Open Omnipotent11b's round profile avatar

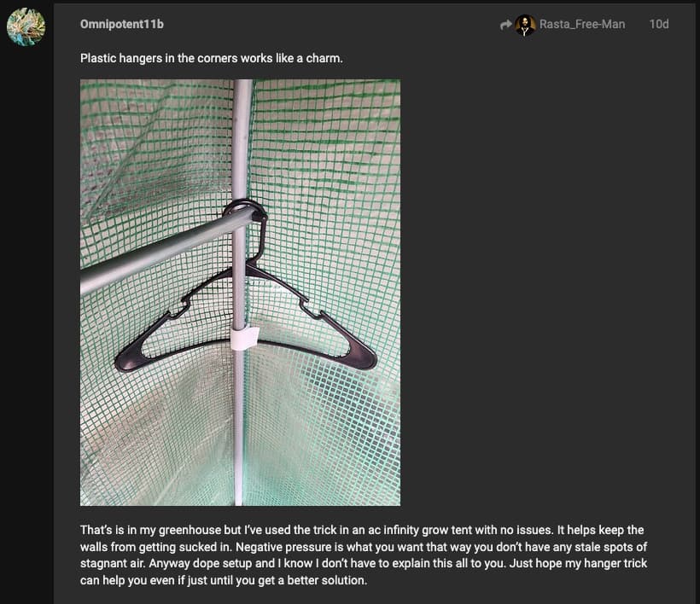(26, 26)
